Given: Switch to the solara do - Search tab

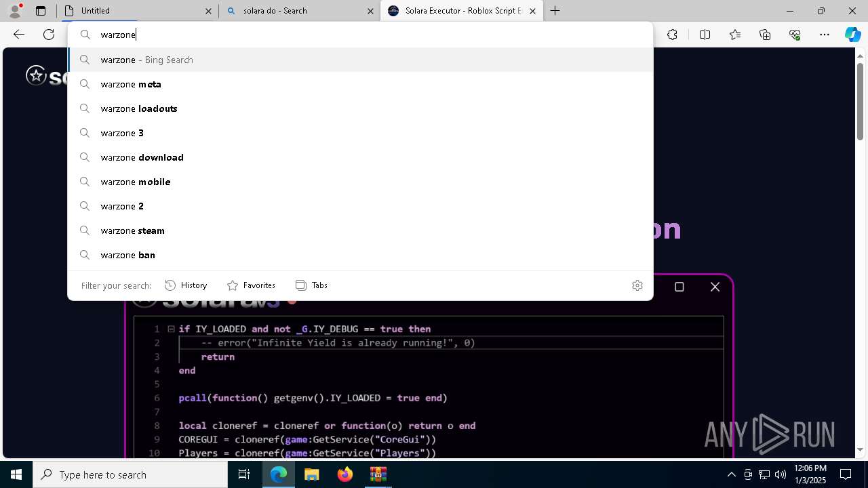Looking at the screenshot, I should pyautogui.click(x=300, y=11).
